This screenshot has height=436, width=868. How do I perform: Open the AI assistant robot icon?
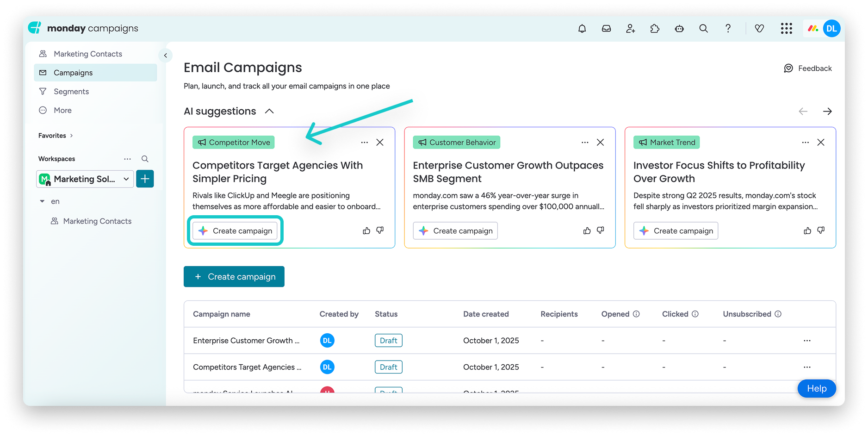679,29
